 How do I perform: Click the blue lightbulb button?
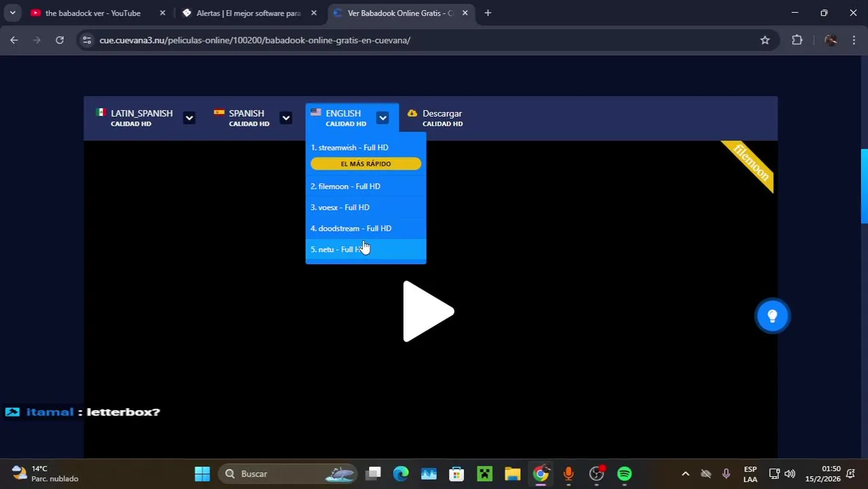(772, 316)
